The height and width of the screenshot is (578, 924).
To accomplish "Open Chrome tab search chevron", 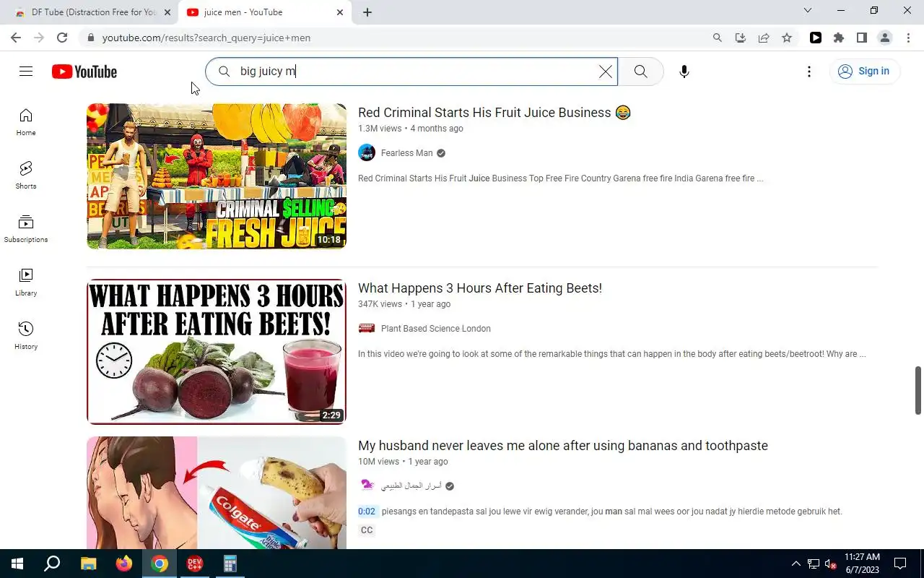I will pos(808,11).
